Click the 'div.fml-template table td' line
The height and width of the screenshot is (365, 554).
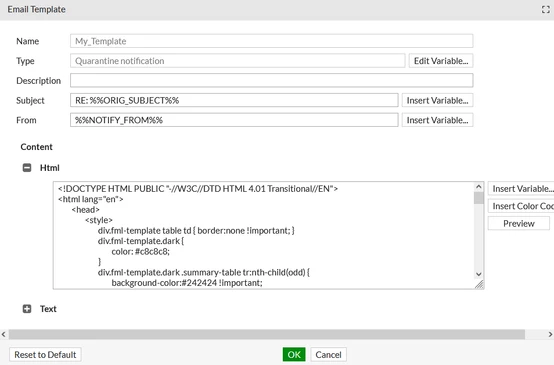coord(196,231)
